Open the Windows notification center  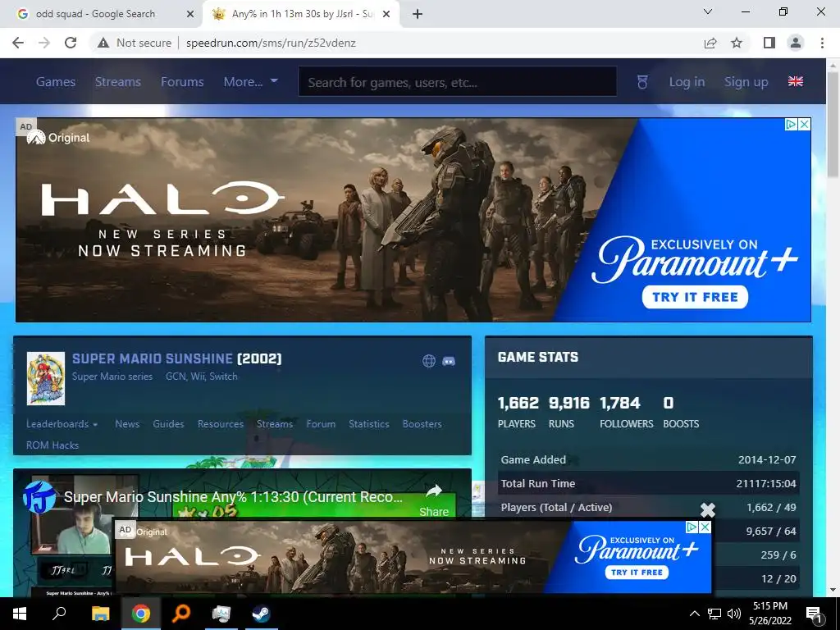pyautogui.click(x=814, y=614)
